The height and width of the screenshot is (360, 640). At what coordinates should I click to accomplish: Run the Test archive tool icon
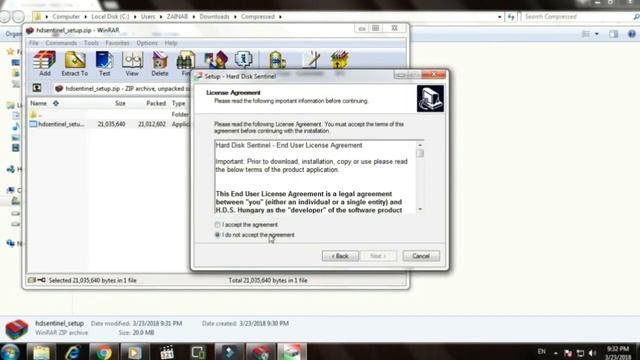[104, 63]
